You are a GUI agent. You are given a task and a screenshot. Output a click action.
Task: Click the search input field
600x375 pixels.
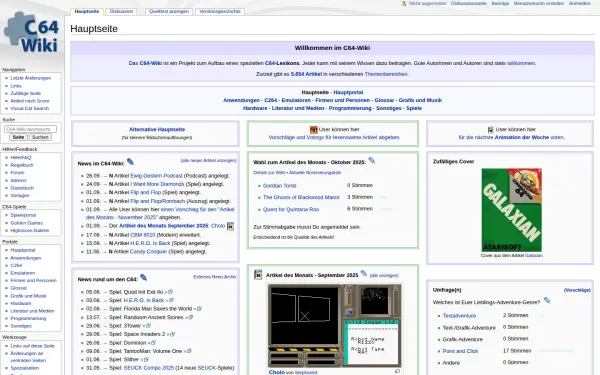tap(31, 129)
